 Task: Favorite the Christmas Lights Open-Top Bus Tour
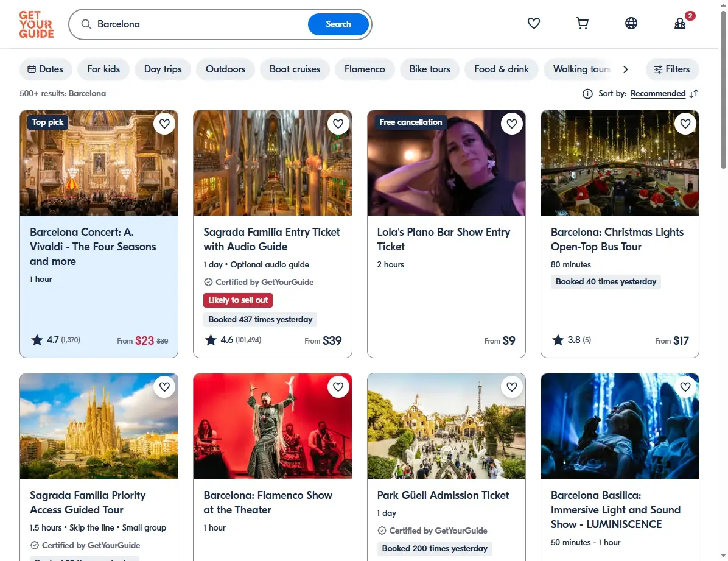(685, 124)
